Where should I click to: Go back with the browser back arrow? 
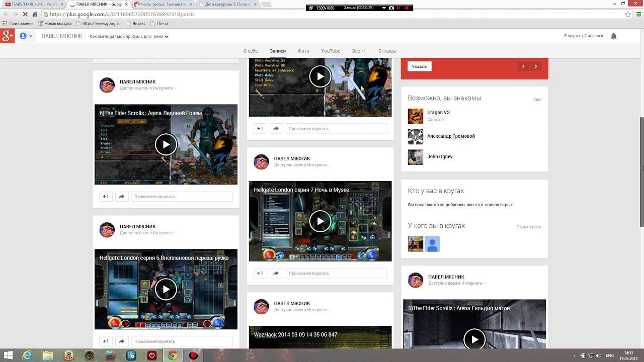[x=6, y=14]
